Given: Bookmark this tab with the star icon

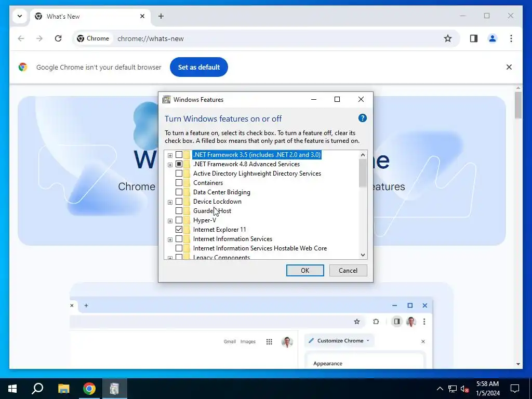Looking at the screenshot, I should pyautogui.click(x=448, y=38).
